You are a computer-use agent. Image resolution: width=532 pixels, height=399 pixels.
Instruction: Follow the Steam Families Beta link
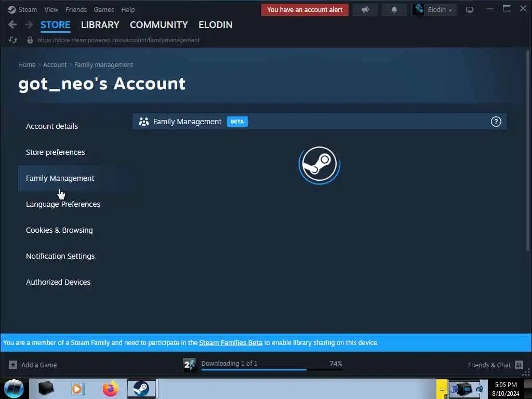[x=231, y=343]
